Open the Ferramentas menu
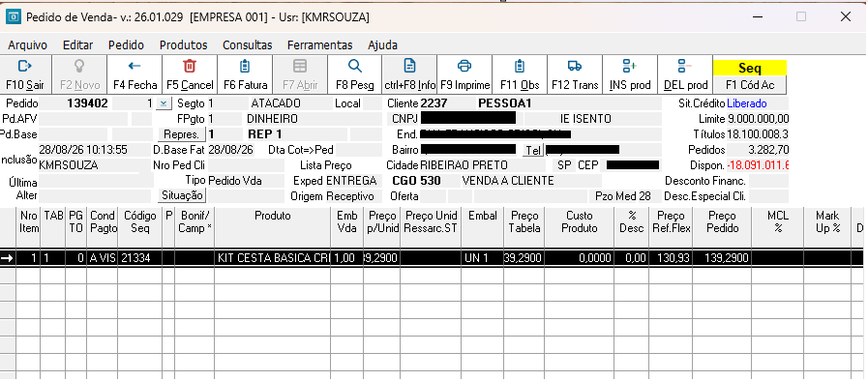 320,45
